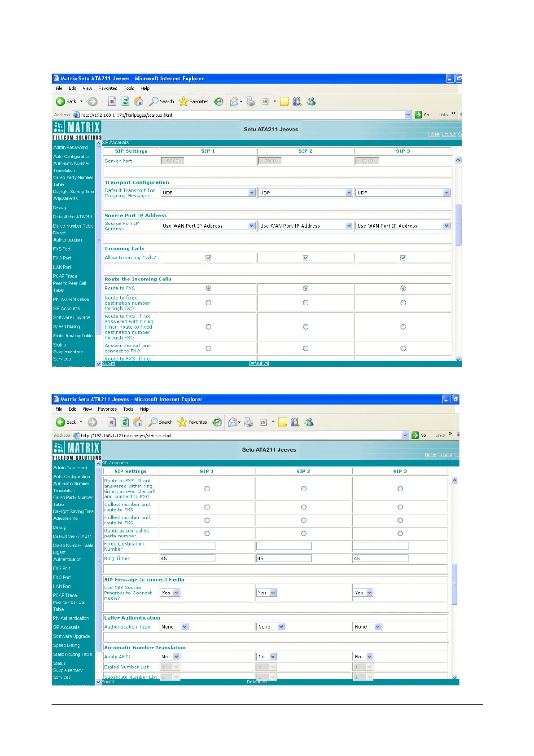This screenshot has height=756, width=534.
Task: Click Mail icon in Transport Configuration window
Action: 234,101
